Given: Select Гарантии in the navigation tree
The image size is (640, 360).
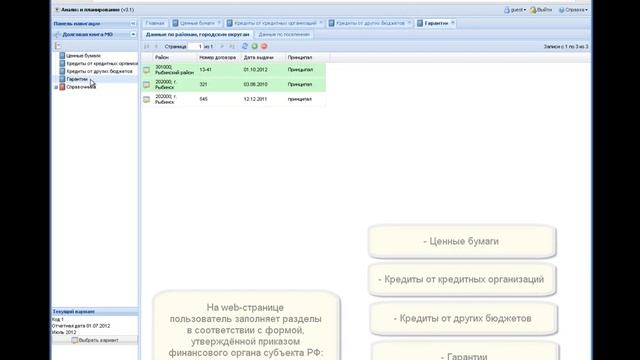Looking at the screenshot, I should tap(77, 79).
